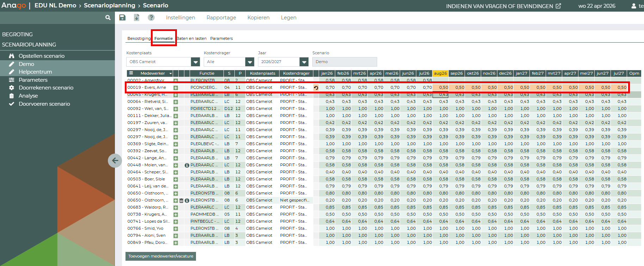Delete the Olsthoorn row using trash icon
Screen dimensions: 644x266
coord(181,200)
